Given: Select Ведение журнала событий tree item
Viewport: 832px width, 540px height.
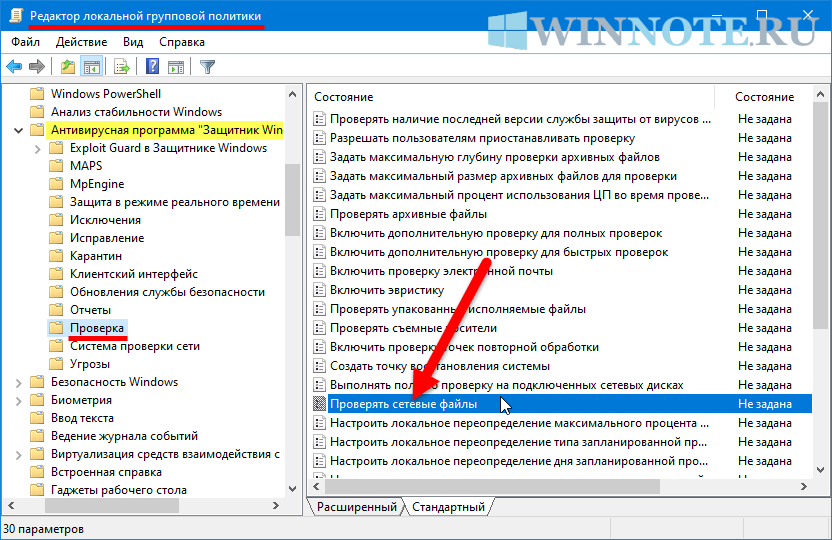Looking at the screenshot, I should [124, 436].
